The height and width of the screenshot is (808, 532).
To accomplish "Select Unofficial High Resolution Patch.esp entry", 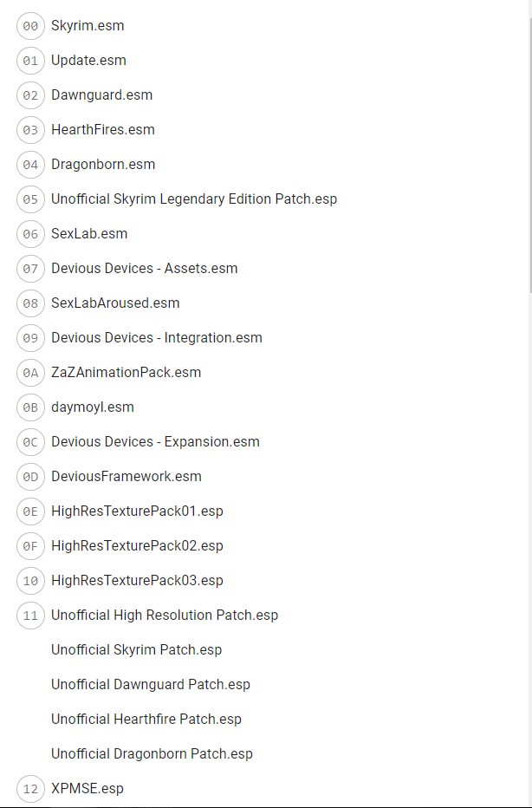I will click(x=165, y=615).
